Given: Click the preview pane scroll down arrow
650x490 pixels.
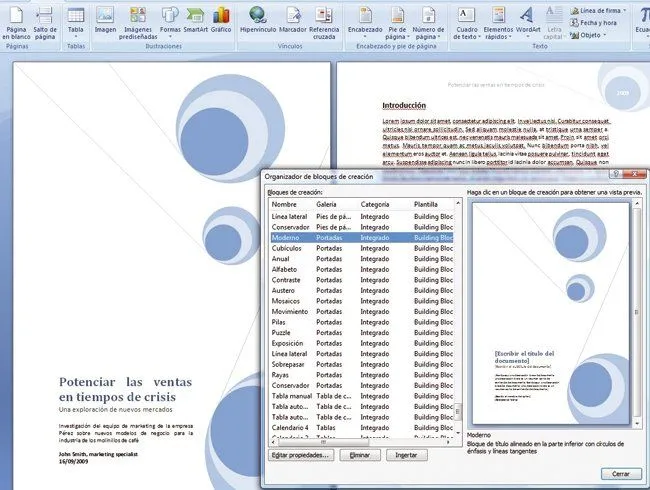Looking at the screenshot, I should [638, 424].
